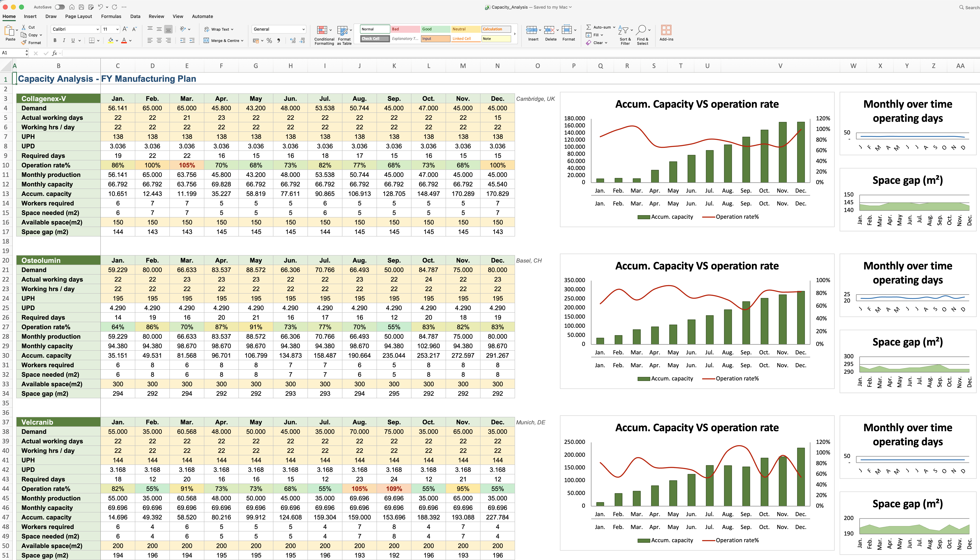The width and height of the screenshot is (980, 560).
Task: Click the Name Box showing A1
Action: pos(12,53)
